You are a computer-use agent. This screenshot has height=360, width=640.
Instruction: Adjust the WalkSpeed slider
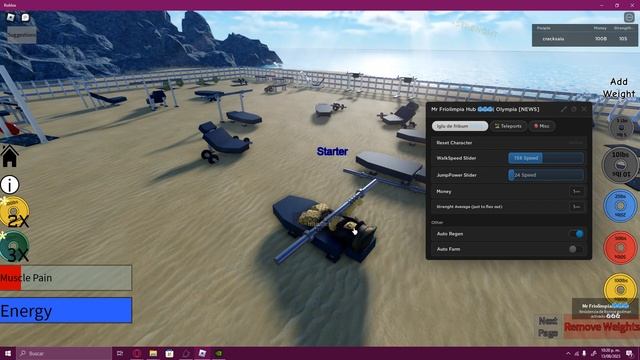point(546,158)
